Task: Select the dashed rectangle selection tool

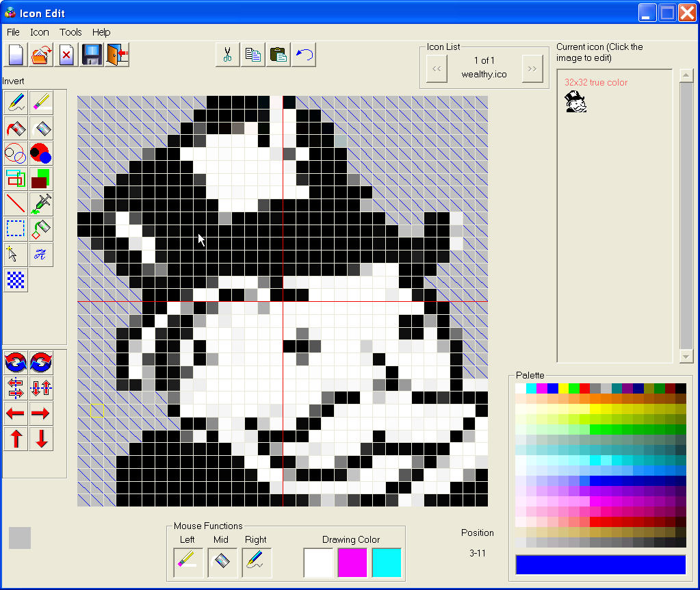Action: [16, 229]
